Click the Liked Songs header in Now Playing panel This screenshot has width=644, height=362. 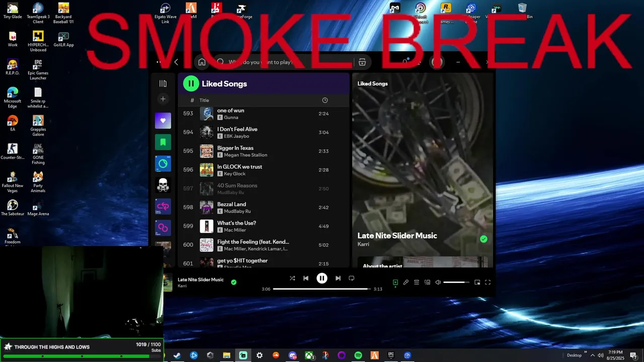point(372,83)
